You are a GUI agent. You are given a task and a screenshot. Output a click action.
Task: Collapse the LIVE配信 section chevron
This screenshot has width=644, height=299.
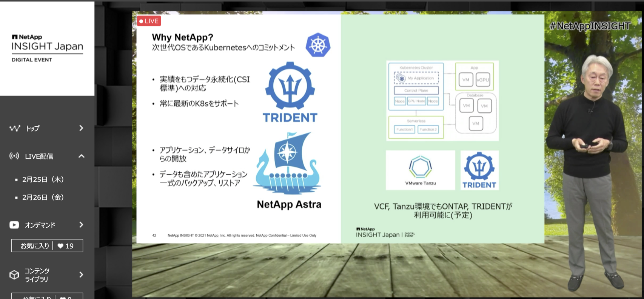[81, 156]
